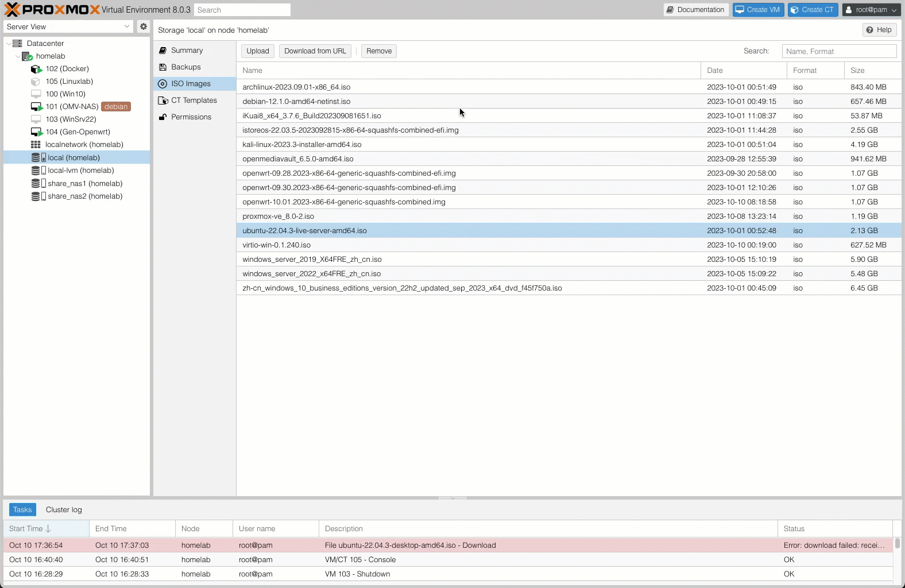Click the Create CT cube icon
This screenshot has height=588, width=905.
[x=795, y=10]
